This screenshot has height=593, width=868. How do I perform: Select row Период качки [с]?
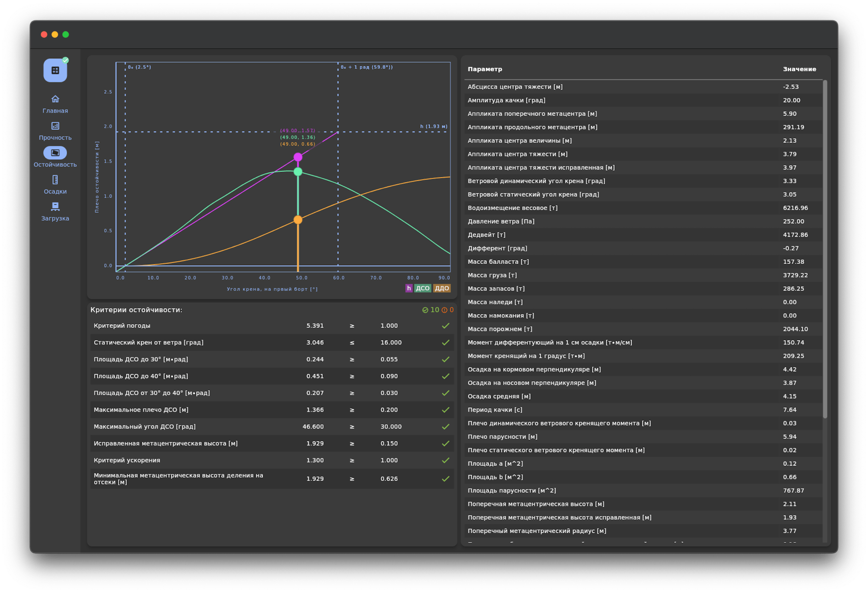click(x=643, y=410)
